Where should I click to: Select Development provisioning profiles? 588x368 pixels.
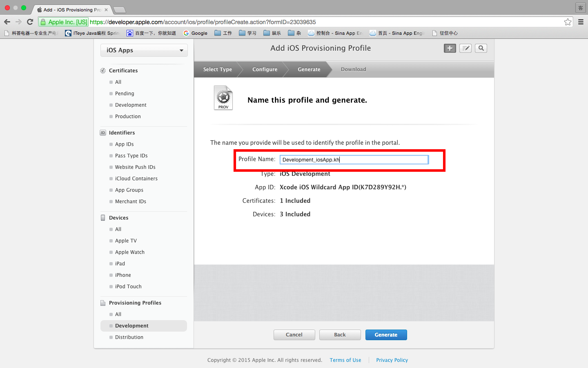[144, 326]
